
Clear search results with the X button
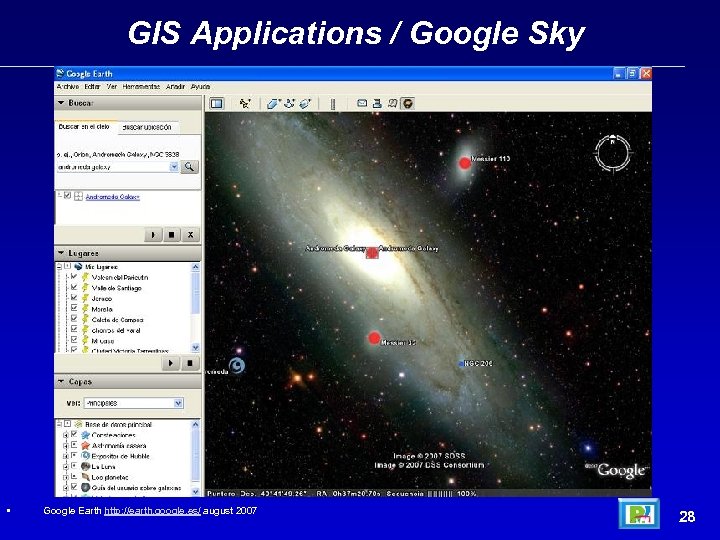click(x=190, y=235)
